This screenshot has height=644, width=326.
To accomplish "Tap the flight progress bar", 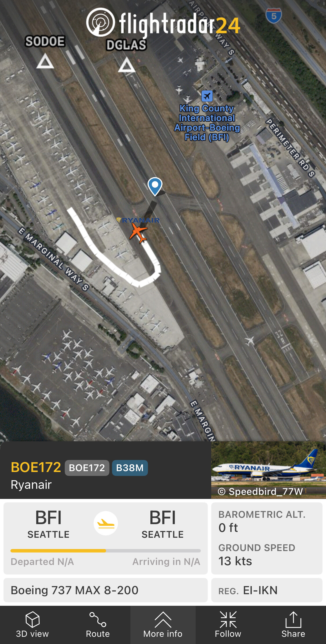I will click(105, 551).
